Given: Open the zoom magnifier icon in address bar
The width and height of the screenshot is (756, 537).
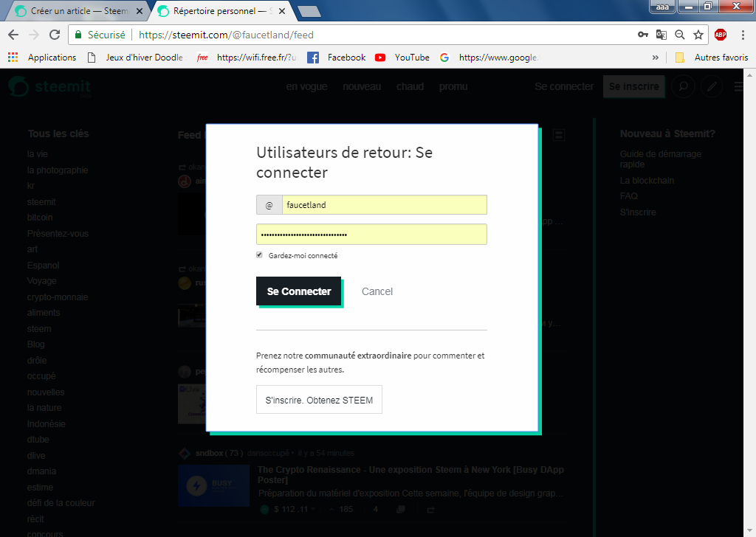Looking at the screenshot, I should coord(680,35).
